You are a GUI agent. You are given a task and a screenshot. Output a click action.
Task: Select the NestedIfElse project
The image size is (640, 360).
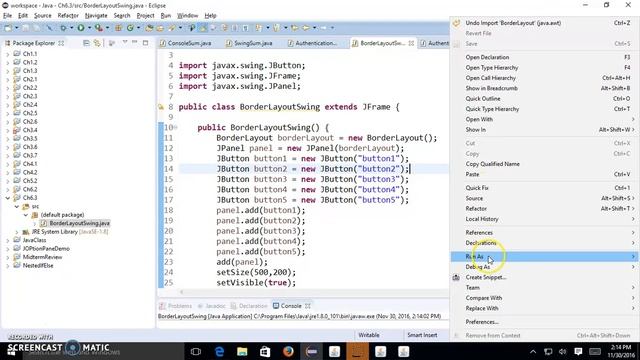point(38,266)
